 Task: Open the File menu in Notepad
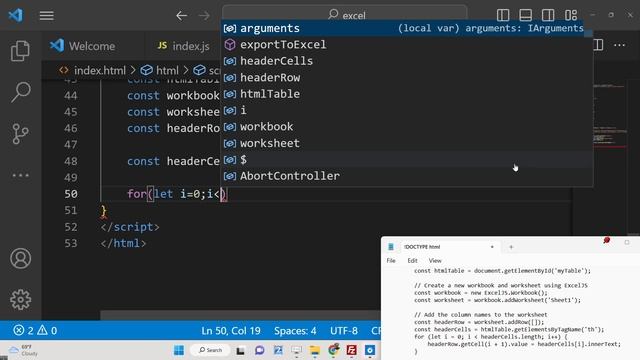(x=391, y=260)
